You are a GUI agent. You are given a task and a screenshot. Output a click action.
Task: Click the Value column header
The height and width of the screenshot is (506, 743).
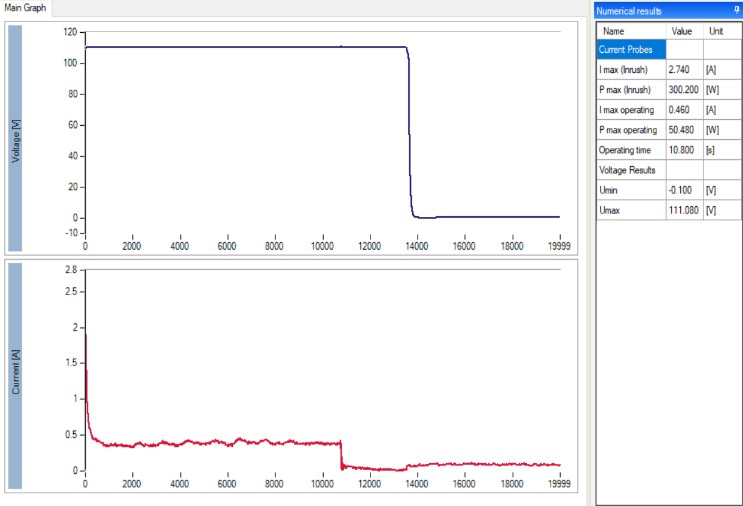coord(681,31)
